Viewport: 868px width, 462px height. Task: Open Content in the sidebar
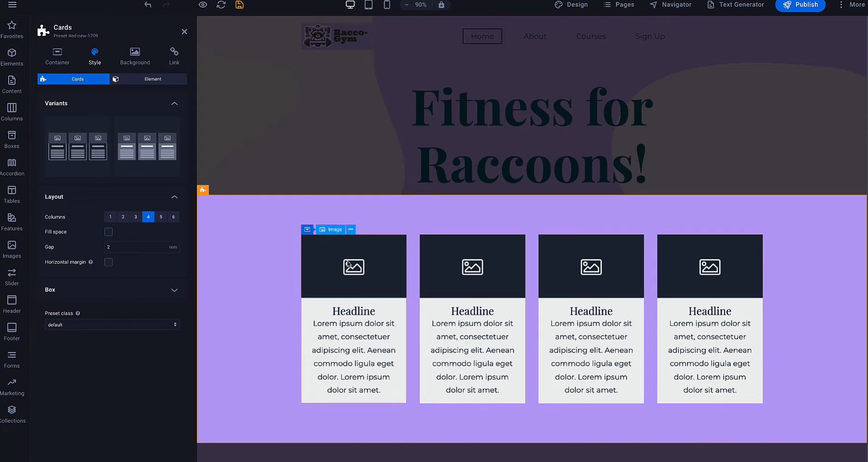click(12, 85)
